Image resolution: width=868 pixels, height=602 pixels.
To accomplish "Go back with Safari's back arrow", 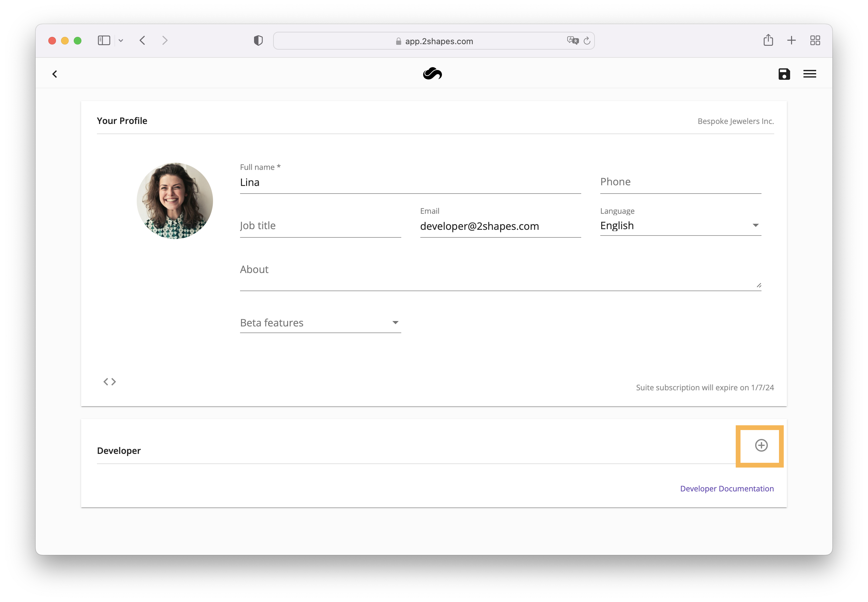I will coord(142,40).
